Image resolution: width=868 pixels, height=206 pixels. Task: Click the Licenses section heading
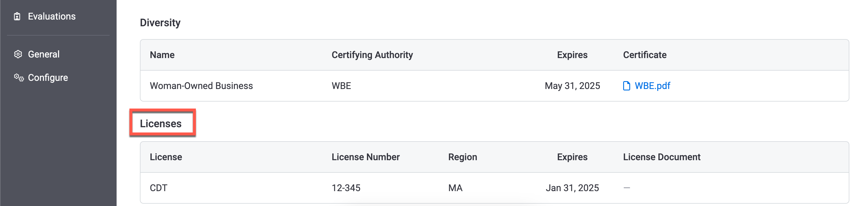(x=161, y=124)
